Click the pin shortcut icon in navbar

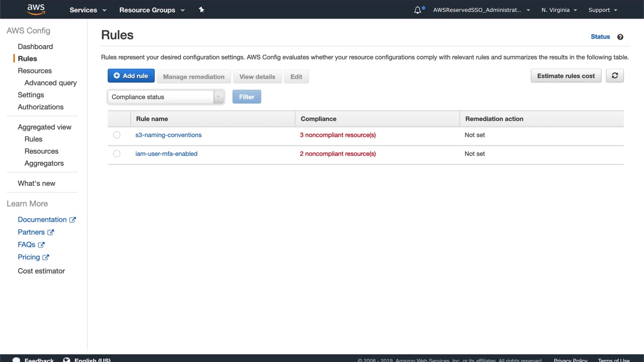click(201, 10)
